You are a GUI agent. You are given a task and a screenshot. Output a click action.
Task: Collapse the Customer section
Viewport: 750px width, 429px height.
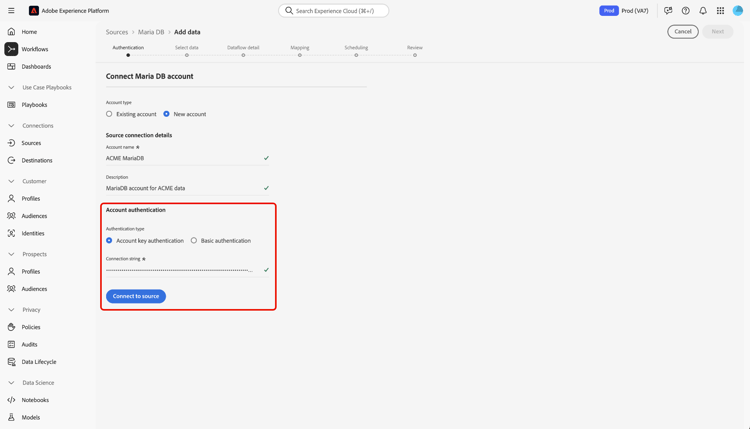tap(11, 181)
